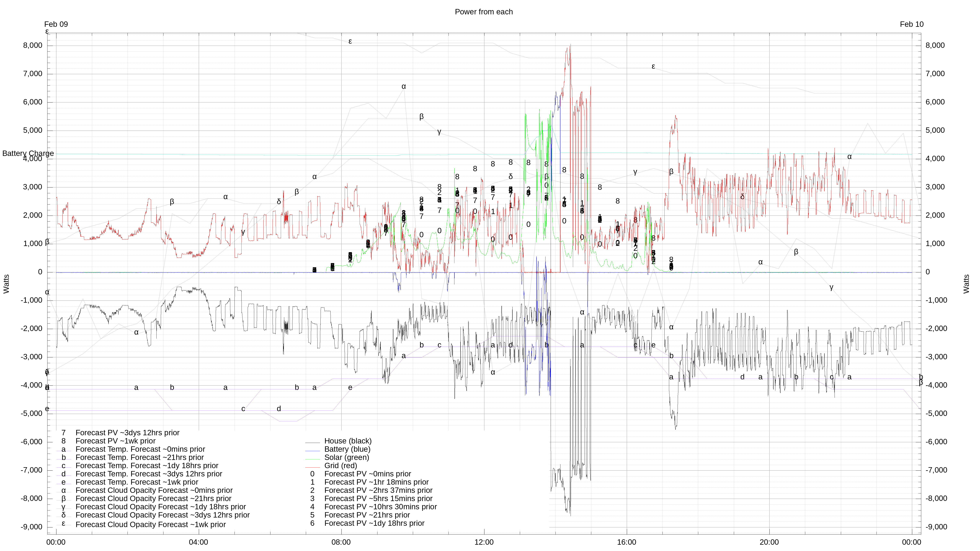The height and width of the screenshot is (551, 980).
Task: Click legend entry 'Battery (blue)'
Action: pos(347,449)
